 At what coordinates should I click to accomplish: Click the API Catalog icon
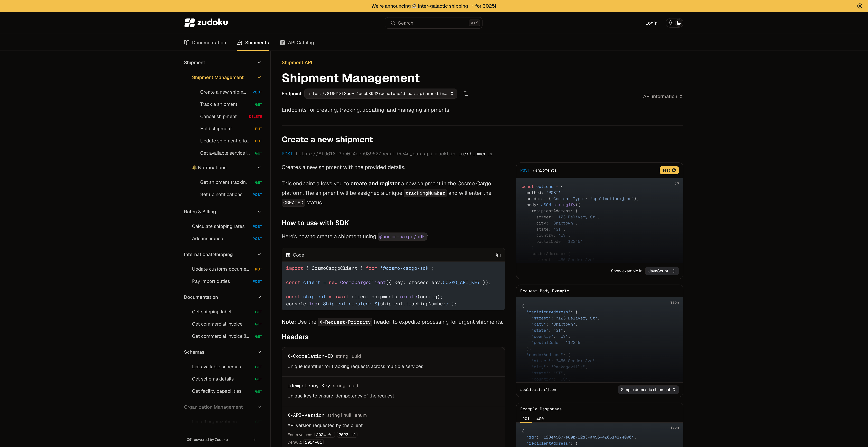pyautogui.click(x=282, y=42)
